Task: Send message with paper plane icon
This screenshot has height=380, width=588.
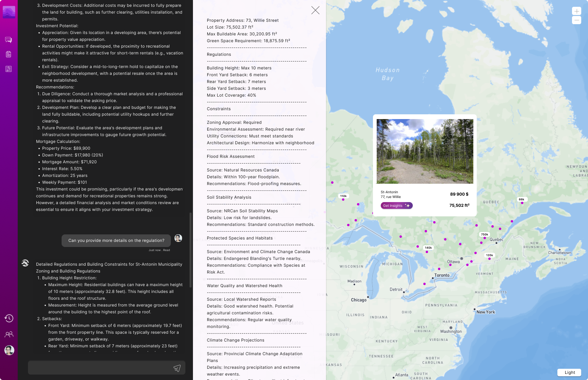Action: pos(177,368)
